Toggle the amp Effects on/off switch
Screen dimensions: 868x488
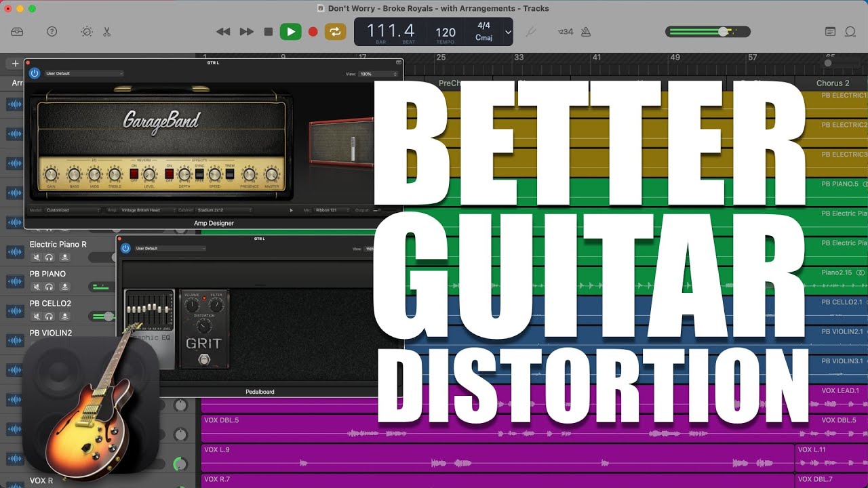(169, 174)
